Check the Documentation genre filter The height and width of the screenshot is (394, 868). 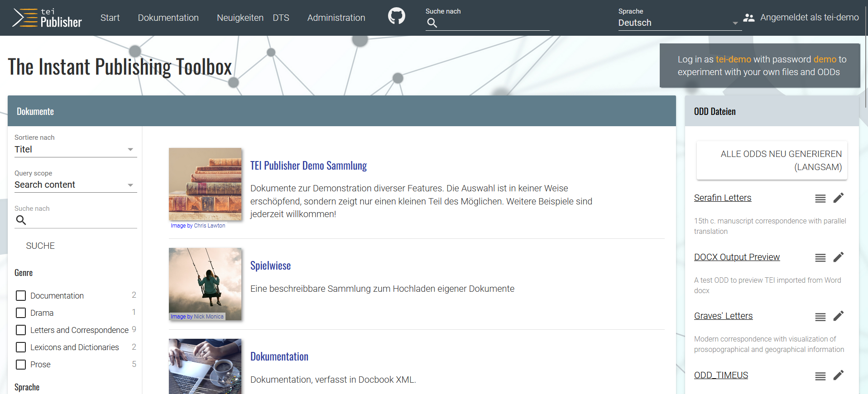(x=21, y=296)
